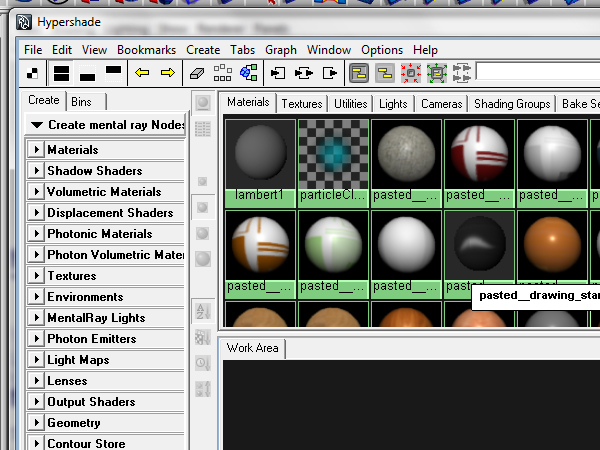Expand the Environments section
Viewport: 600px width, 450px height.
37,297
